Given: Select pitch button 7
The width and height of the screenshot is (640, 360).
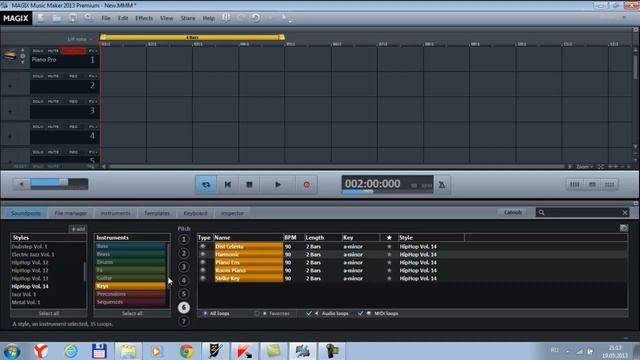Looking at the screenshot, I should point(184,321).
